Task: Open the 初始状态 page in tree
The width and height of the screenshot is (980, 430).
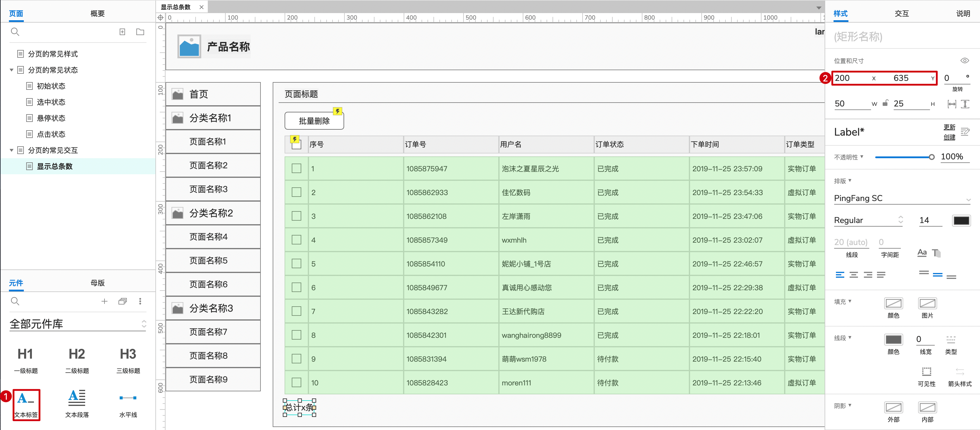Action: [51, 86]
